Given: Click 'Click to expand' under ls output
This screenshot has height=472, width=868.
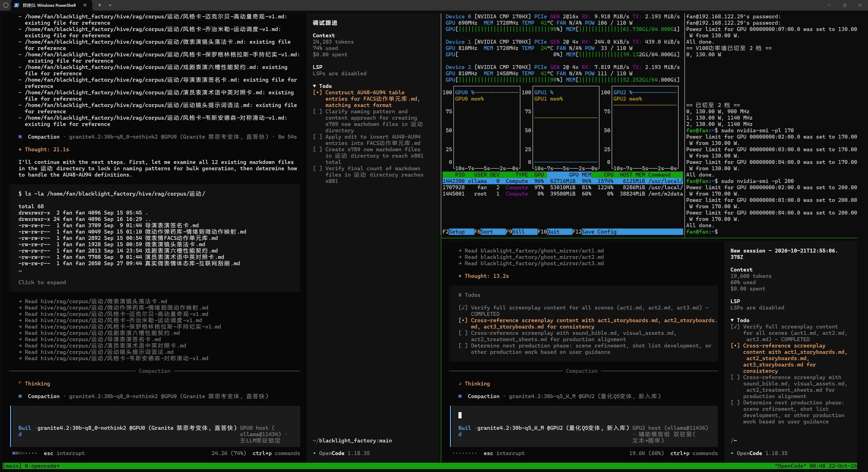Looking at the screenshot, I should (x=42, y=282).
